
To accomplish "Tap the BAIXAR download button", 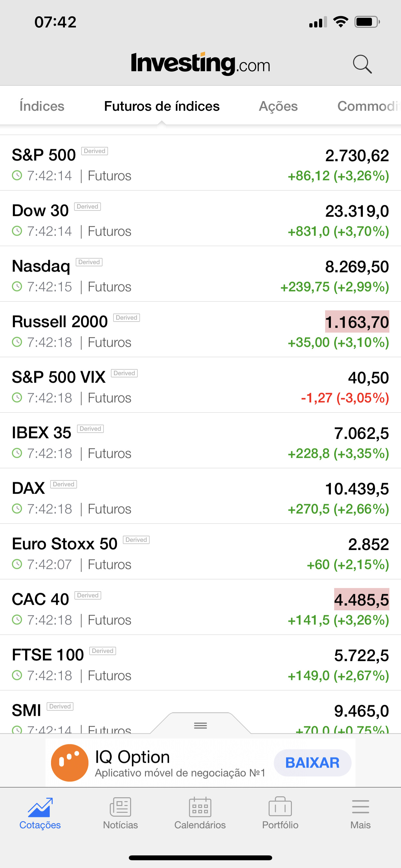I will click(313, 763).
